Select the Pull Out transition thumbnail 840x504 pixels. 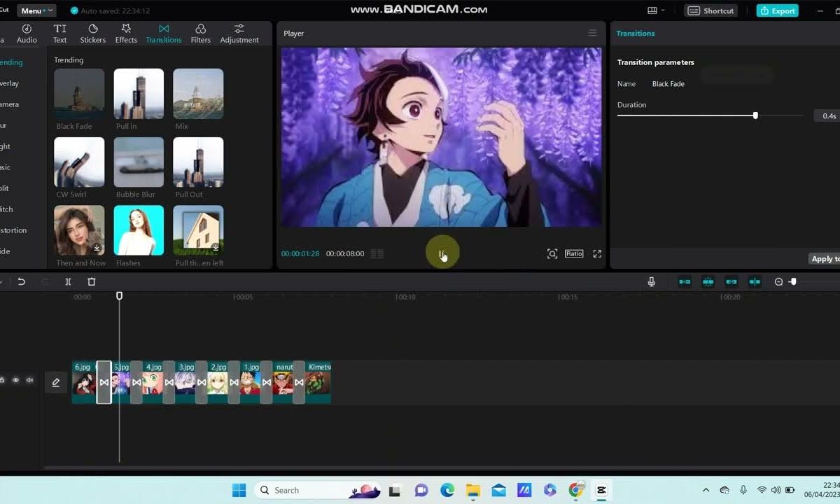[198, 162]
